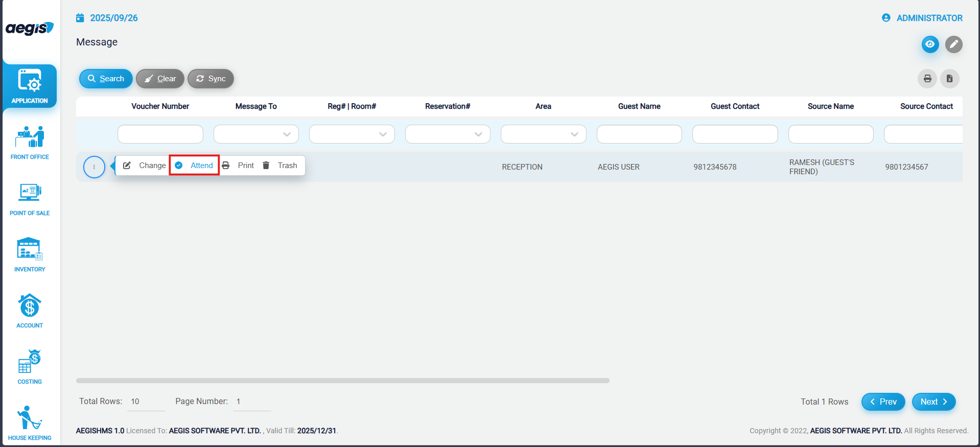Choose Attend from the row action menu

[x=195, y=166]
